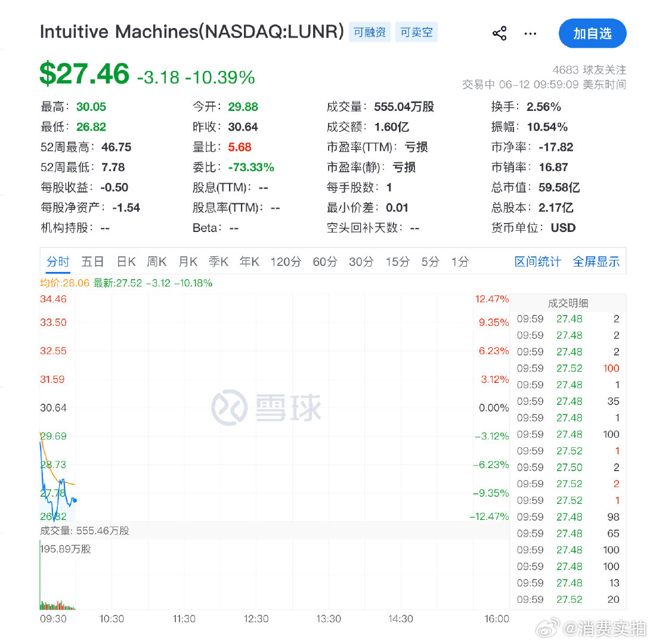Image resolution: width=653 pixels, height=644 pixels.
Task: Click the 均价:28.06 label above chart
Action: [64, 283]
